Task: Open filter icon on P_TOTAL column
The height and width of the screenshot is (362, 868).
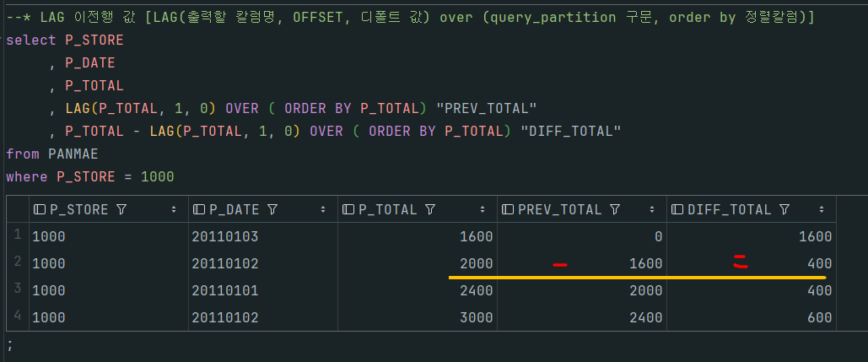Action: click(x=430, y=210)
